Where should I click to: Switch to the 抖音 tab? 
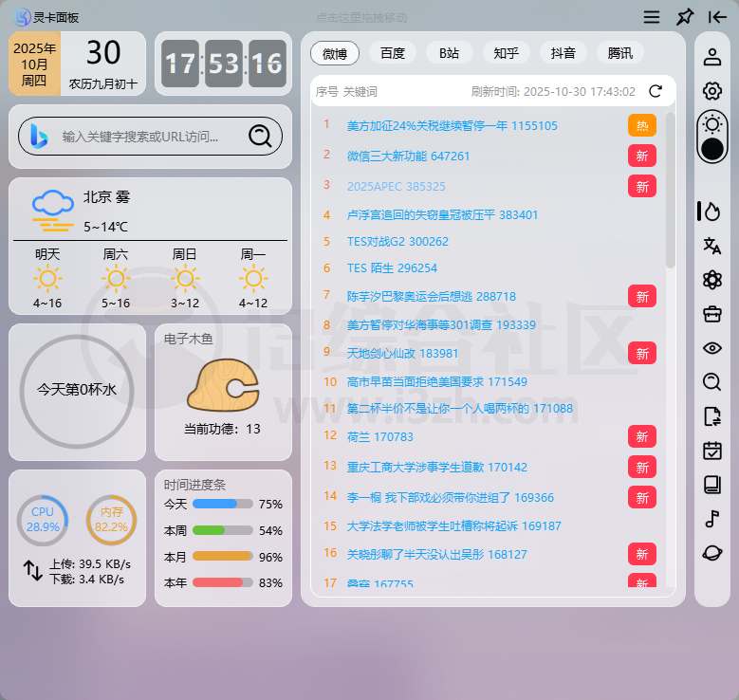[563, 53]
